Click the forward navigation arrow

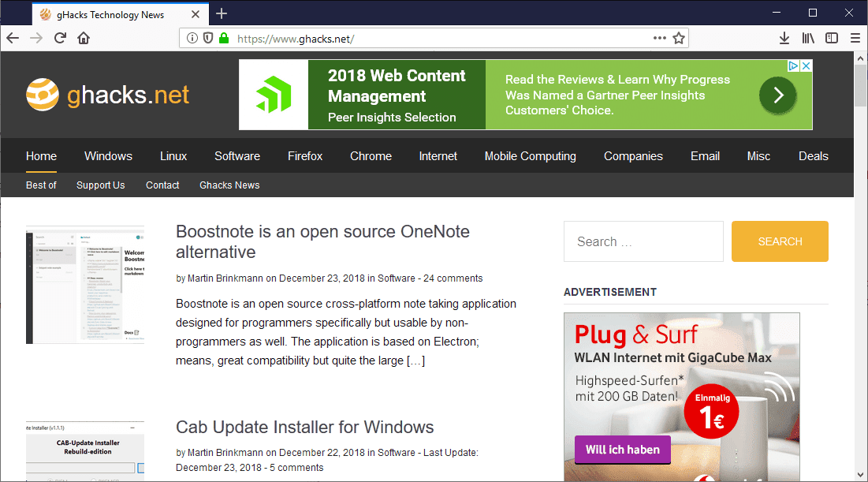[36, 38]
